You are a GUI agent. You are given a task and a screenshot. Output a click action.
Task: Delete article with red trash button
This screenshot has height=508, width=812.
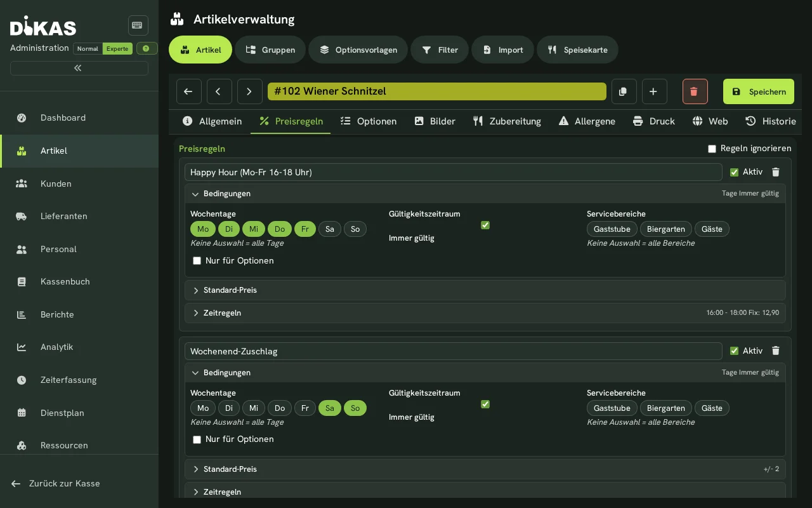pos(695,91)
